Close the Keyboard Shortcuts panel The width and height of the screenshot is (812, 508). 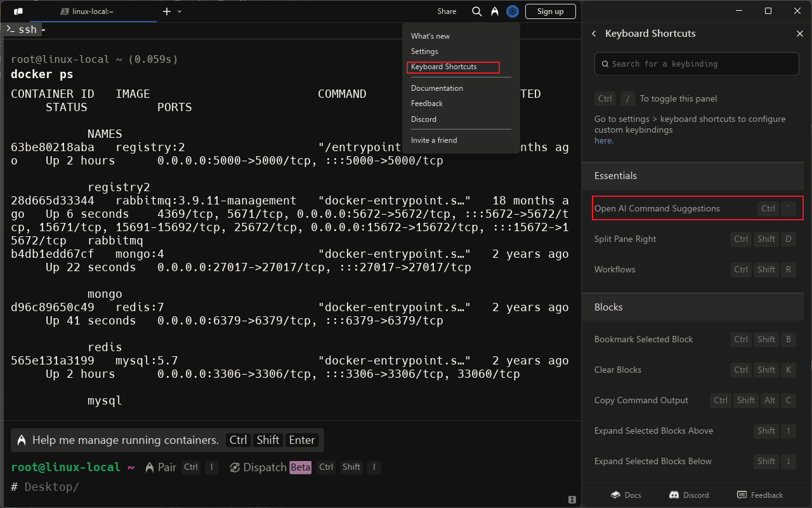(799, 34)
